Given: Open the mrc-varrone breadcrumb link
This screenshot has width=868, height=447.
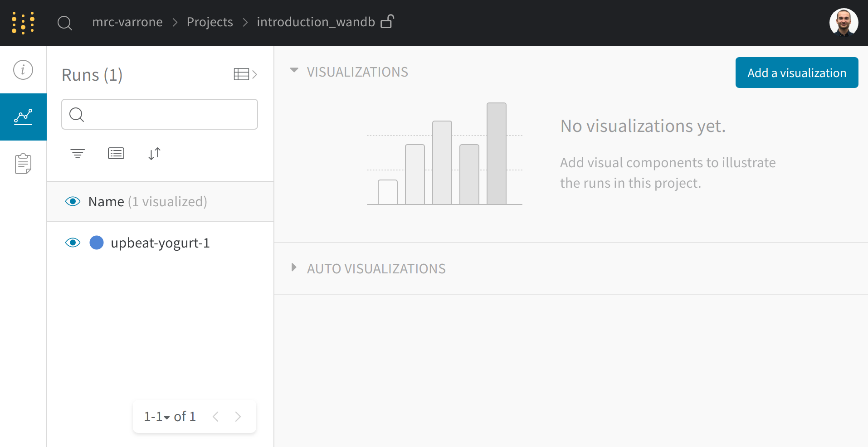Looking at the screenshot, I should click(x=127, y=22).
